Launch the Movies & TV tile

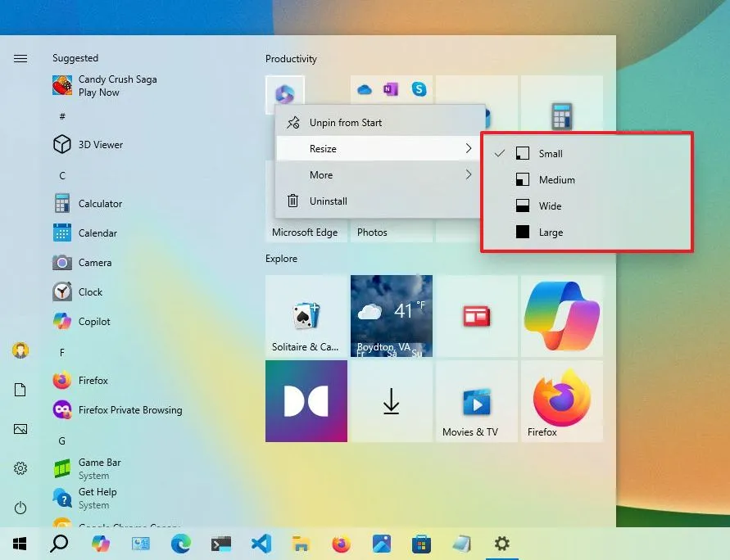click(476, 400)
